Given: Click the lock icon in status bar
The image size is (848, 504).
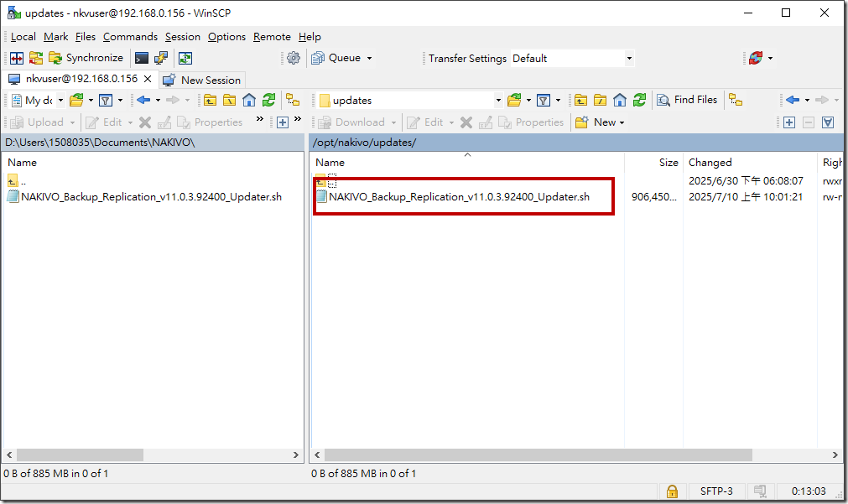Looking at the screenshot, I should pyautogui.click(x=672, y=491).
